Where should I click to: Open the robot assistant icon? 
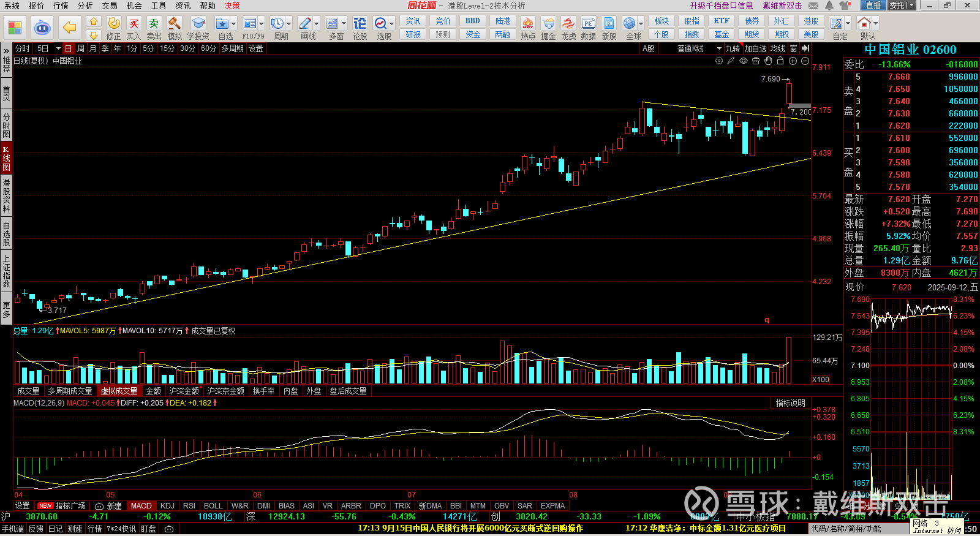click(x=42, y=28)
